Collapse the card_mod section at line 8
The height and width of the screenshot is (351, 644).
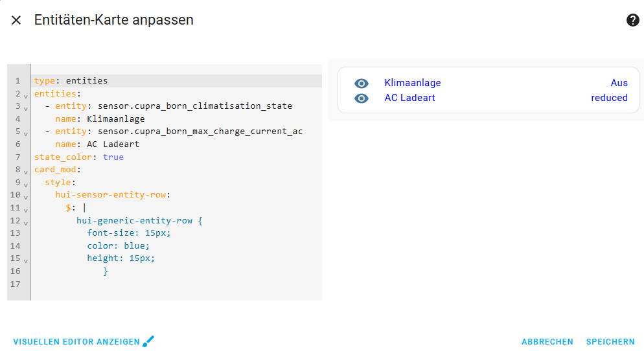click(25, 172)
